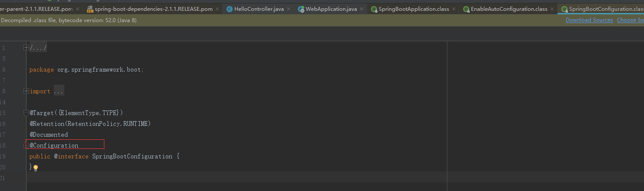
Task: Close the HelloController.java tab
Action: (289, 9)
